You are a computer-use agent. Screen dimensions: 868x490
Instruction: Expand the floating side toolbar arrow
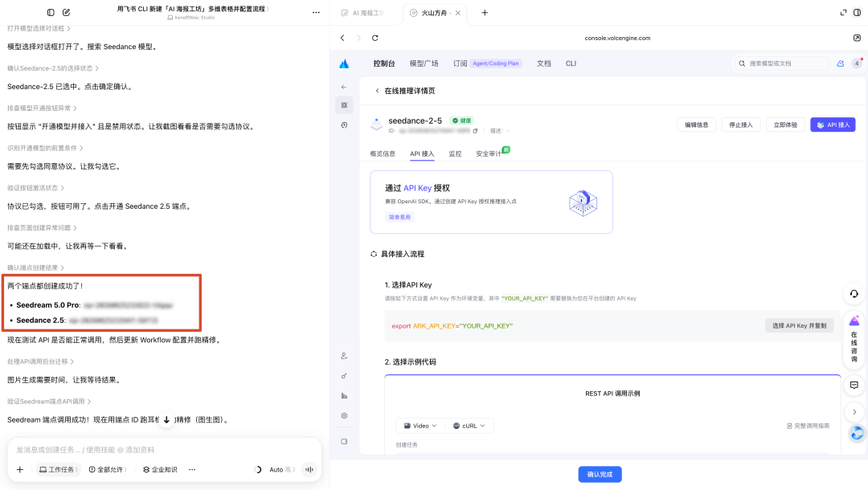click(x=854, y=412)
